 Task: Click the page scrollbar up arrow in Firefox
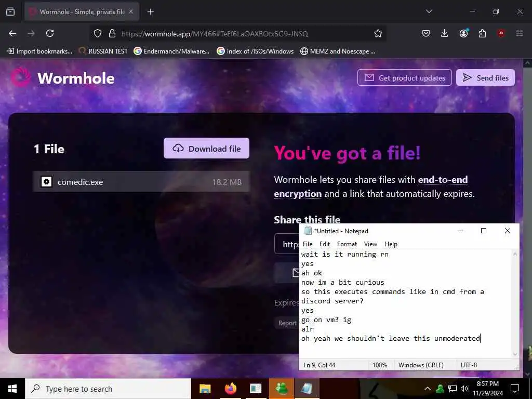527,63
